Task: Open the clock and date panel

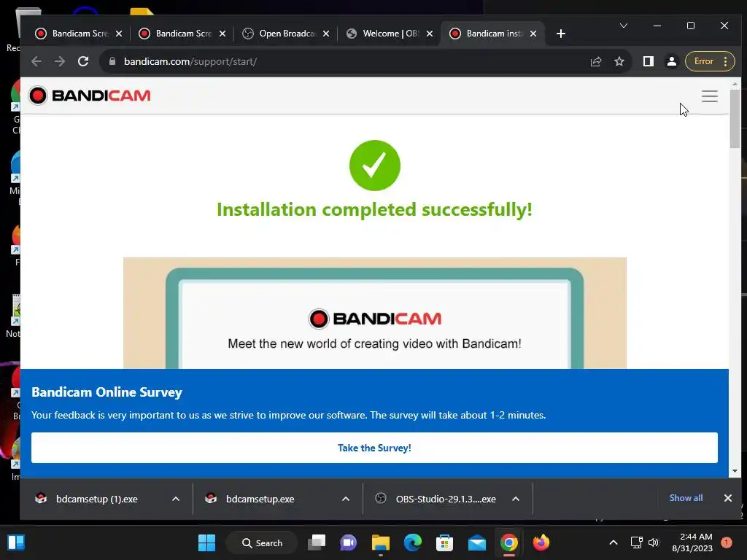Action: (692, 542)
